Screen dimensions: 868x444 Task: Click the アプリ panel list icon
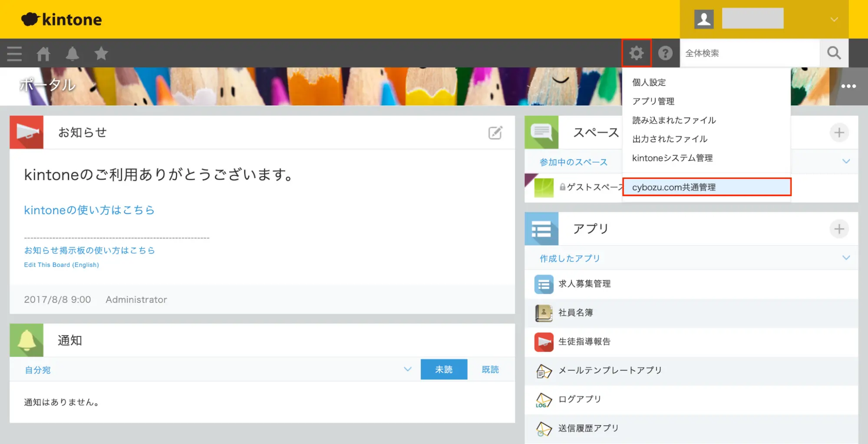[x=541, y=229]
